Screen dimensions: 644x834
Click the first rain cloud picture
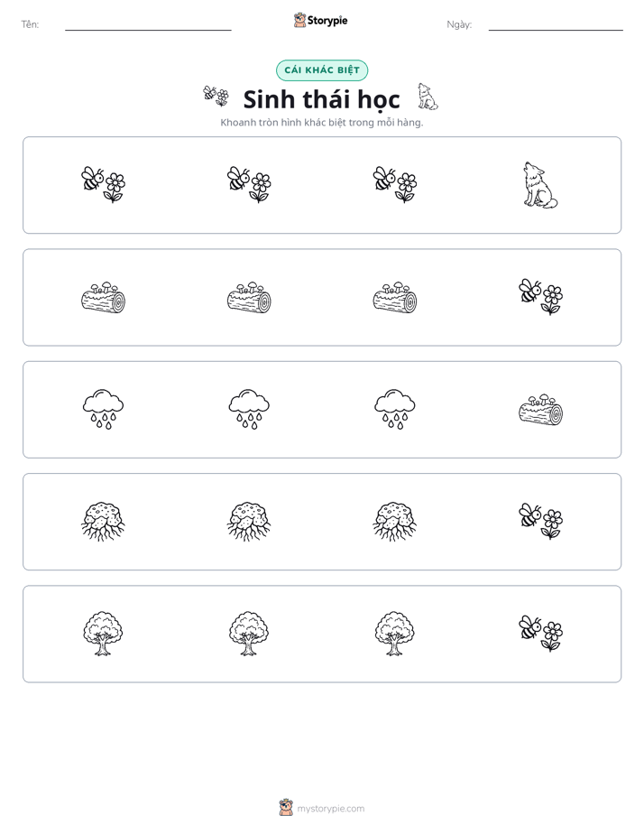coord(103,409)
